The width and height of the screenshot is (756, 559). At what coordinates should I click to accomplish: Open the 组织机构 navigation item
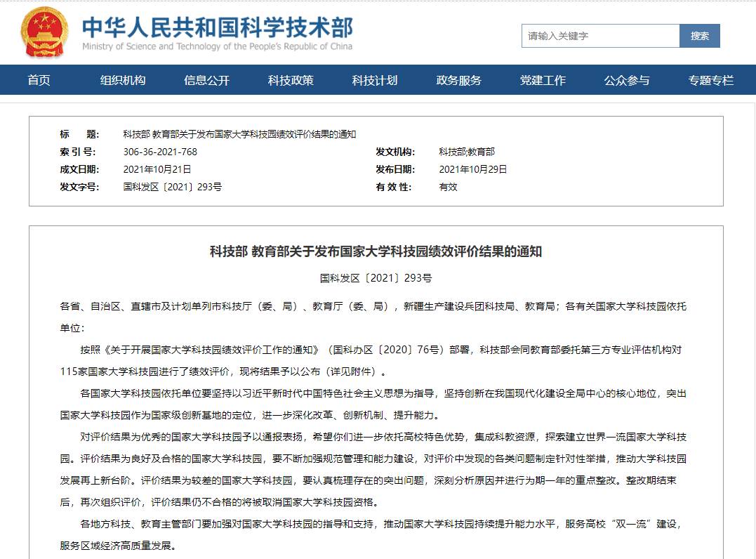point(123,80)
